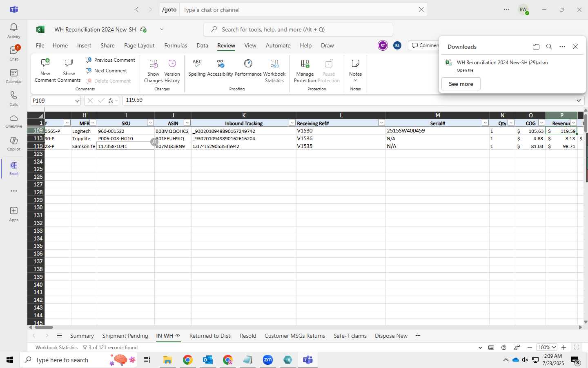This screenshot has height=368, width=588.
Task: Switch to Returned to Disti sheet
Action: pos(210,336)
